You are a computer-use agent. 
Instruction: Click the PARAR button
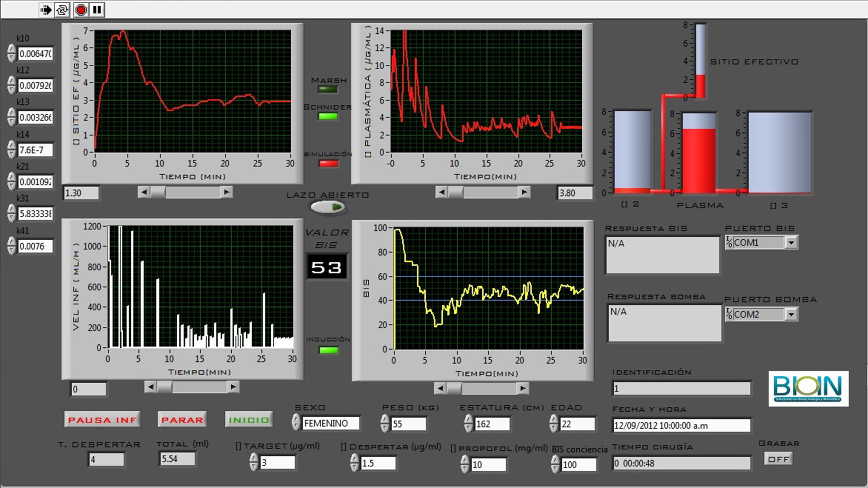click(x=182, y=419)
